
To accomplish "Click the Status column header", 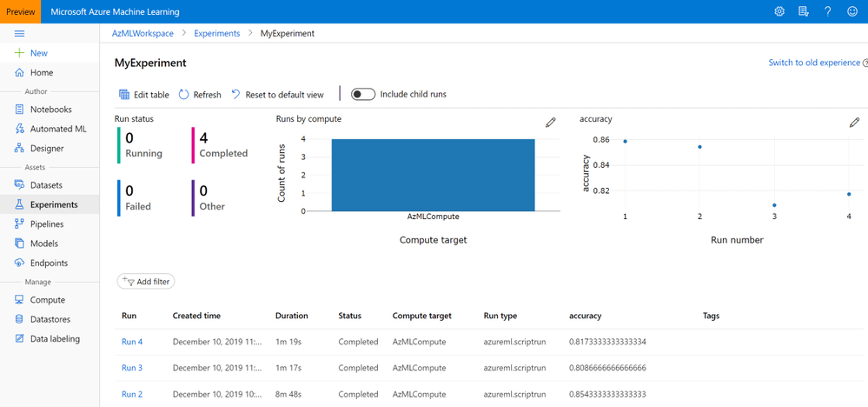I will point(350,316).
